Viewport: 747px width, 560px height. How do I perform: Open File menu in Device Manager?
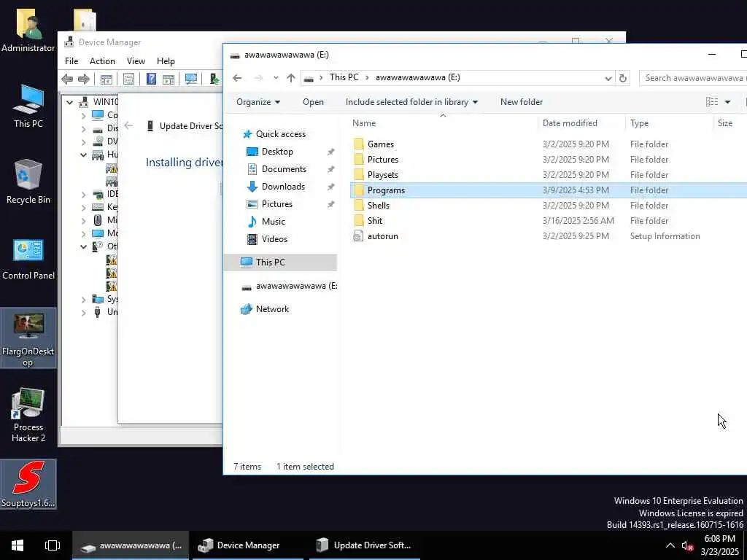71,61
